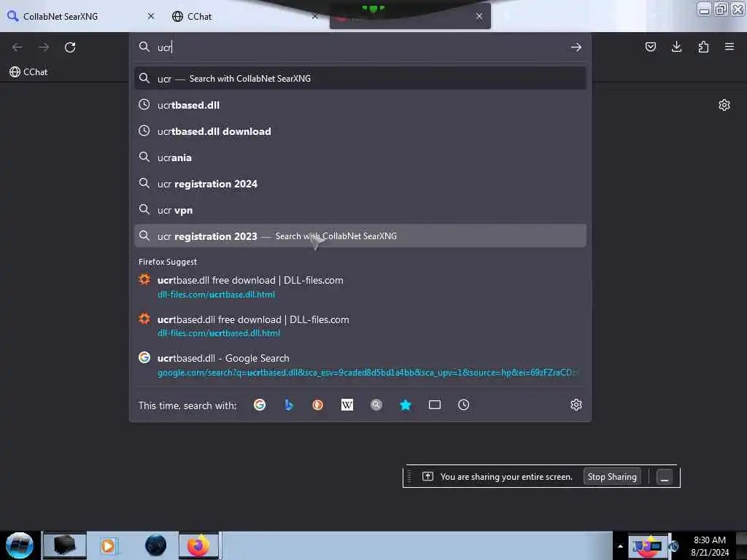Screen dimensions: 747x560
Task: Open the globe application taskbar icon
Action: point(155,545)
